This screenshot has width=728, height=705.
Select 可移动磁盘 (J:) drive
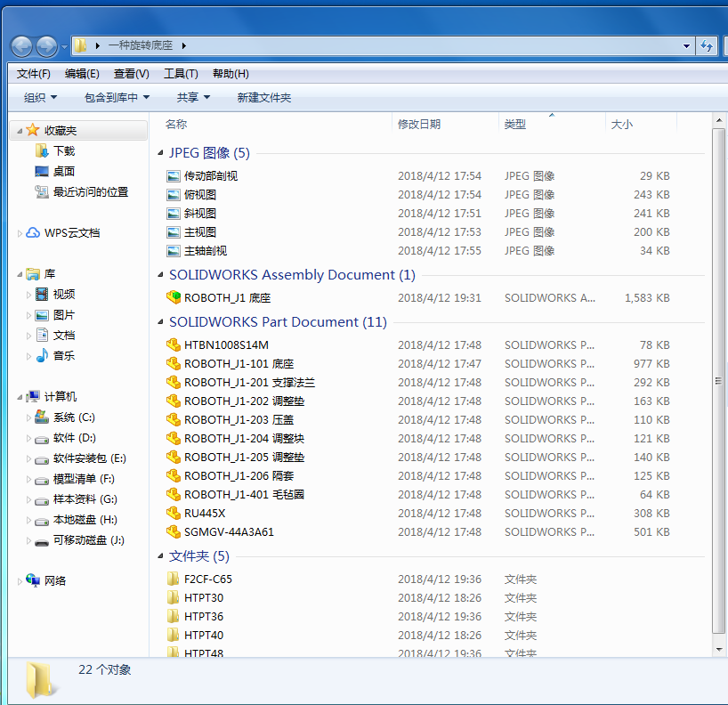pyautogui.click(x=89, y=540)
